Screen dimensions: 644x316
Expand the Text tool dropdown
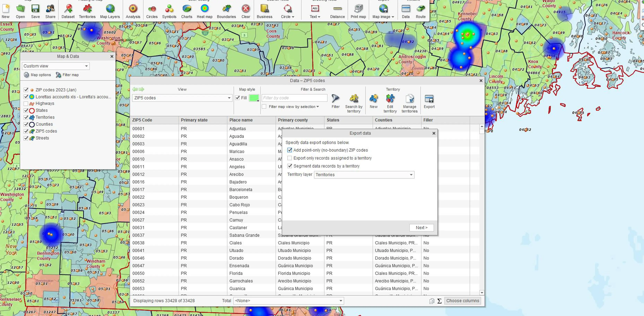(x=319, y=17)
